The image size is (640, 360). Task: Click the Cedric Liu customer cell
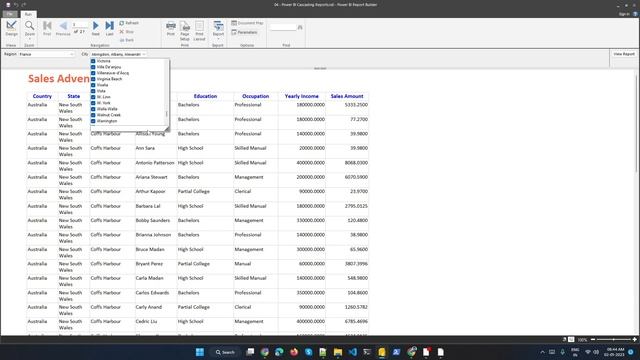tap(156, 324)
